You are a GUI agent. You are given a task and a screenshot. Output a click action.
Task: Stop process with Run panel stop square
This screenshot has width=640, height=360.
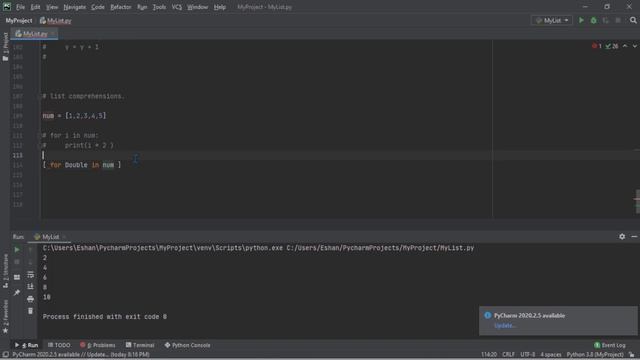[17, 262]
